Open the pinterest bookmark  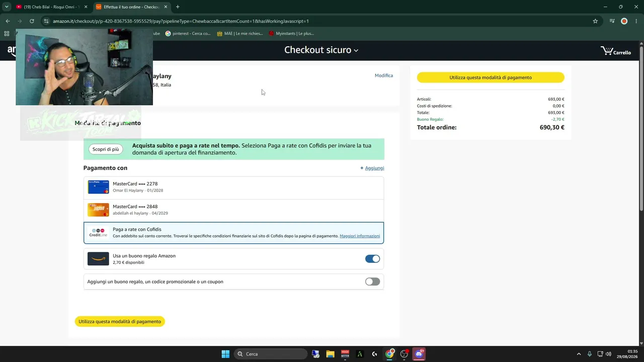[188, 34]
